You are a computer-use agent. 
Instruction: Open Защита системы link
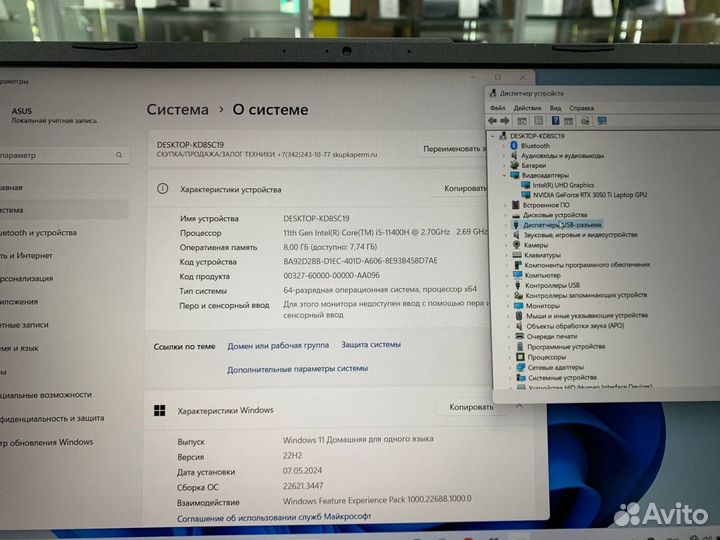pos(371,344)
